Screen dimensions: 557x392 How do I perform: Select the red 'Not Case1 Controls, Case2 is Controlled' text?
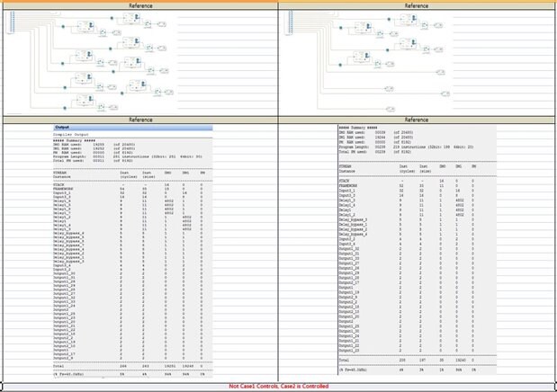tap(279, 387)
